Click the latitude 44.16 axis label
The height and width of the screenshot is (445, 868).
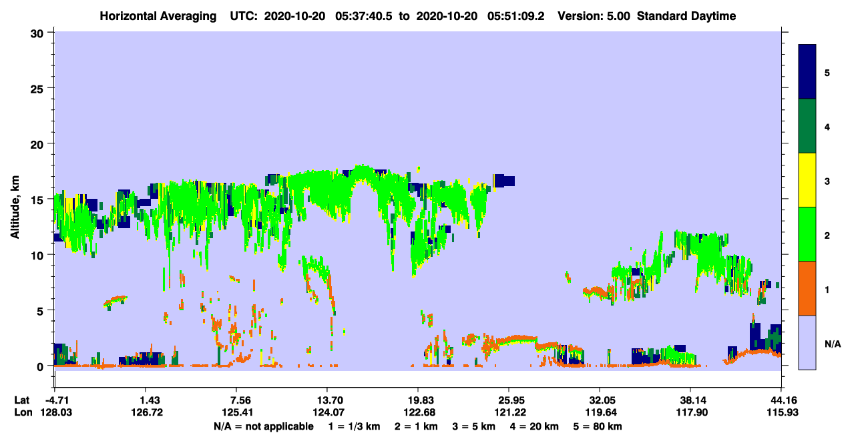[x=781, y=400]
